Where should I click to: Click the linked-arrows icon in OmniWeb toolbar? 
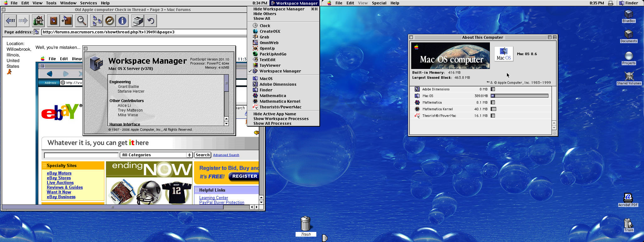(97, 21)
